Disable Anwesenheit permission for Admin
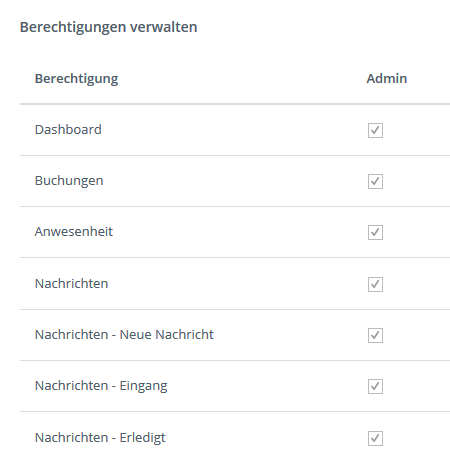450x450 pixels. click(x=375, y=232)
